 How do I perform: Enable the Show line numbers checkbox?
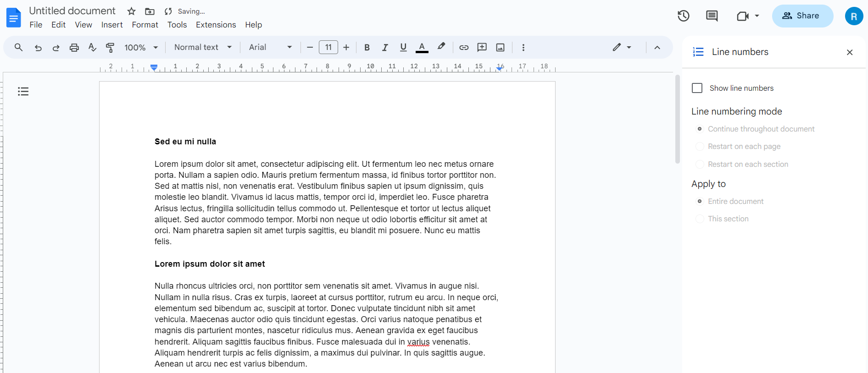pyautogui.click(x=697, y=88)
